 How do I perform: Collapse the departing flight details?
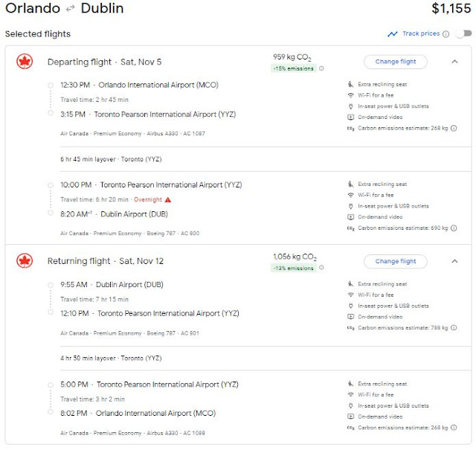(454, 62)
